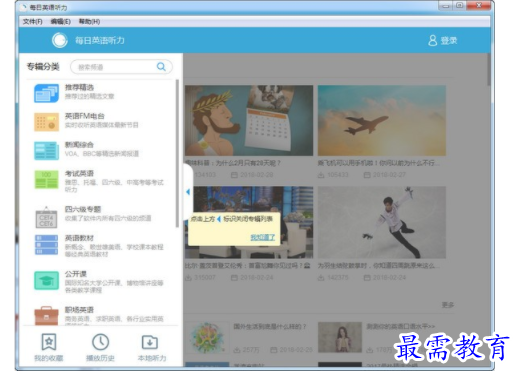Click the 更多 more link
This screenshot has height=379, width=518.
[448, 305]
